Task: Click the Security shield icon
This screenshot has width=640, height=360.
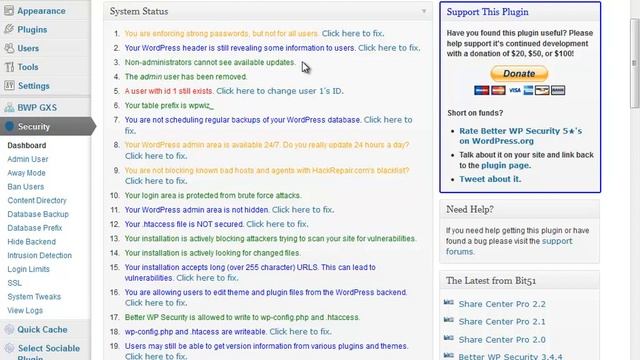Action: (9, 127)
